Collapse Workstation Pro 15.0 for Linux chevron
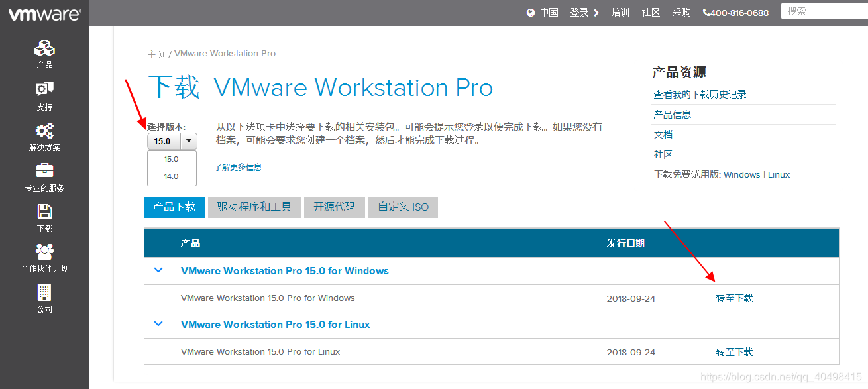The width and height of the screenshot is (868, 389). (158, 324)
